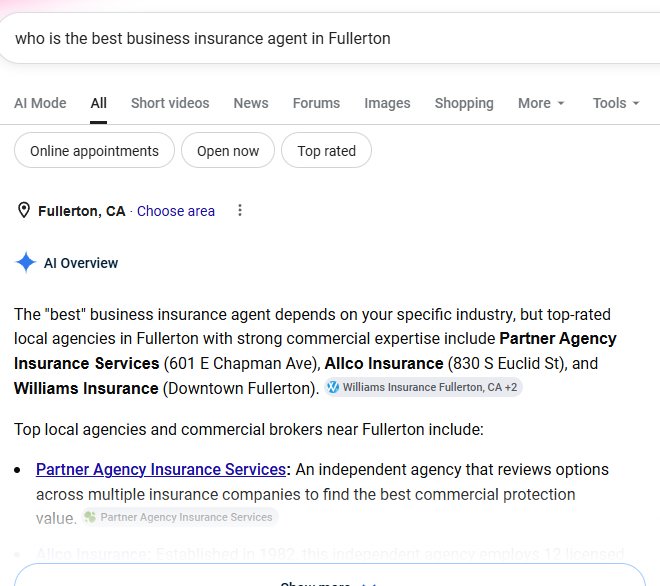Open the Short videos tab
Viewport: 660px width, 586px height.
170,103
